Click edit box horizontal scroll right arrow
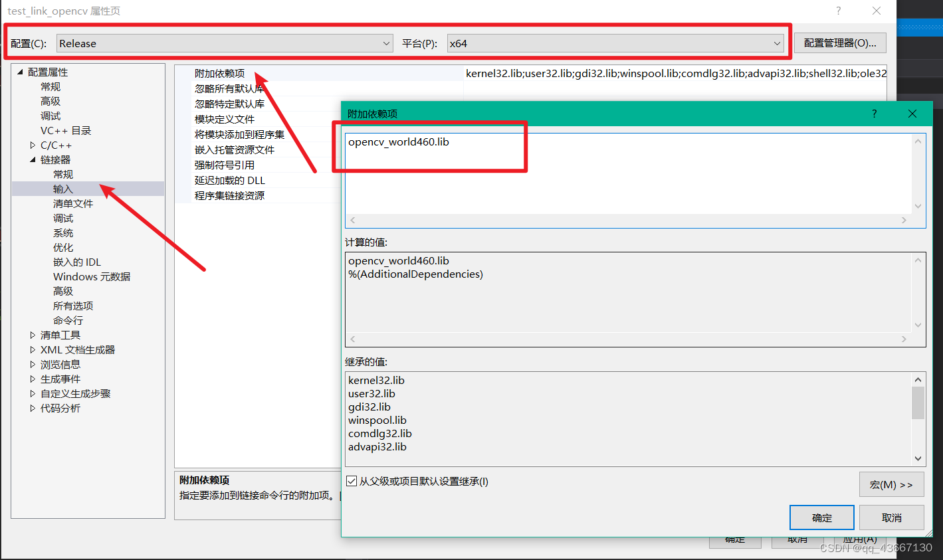Screen dimensions: 943x560 click(904, 220)
